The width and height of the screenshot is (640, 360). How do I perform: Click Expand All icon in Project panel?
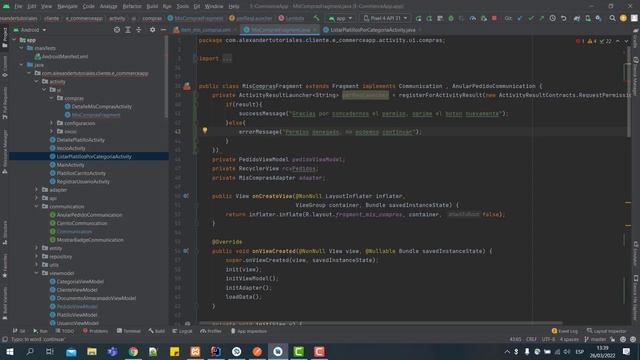click(128, 30)
